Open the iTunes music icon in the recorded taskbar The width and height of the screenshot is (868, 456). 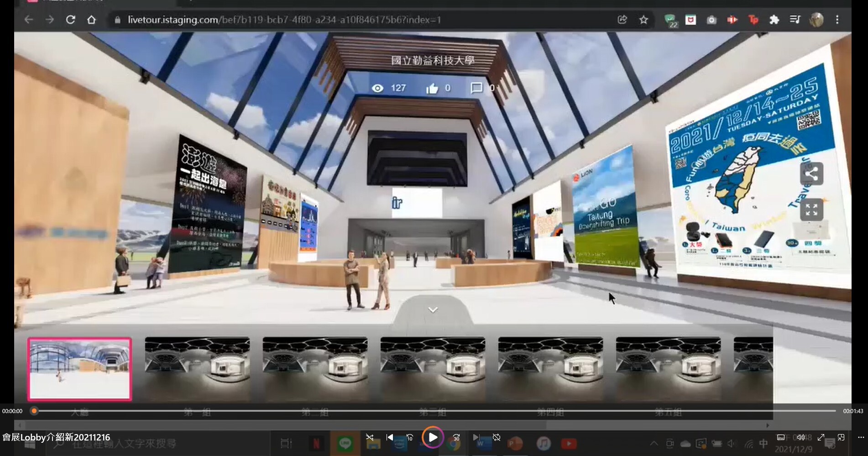pyautogui.click(x=543, y=443)
